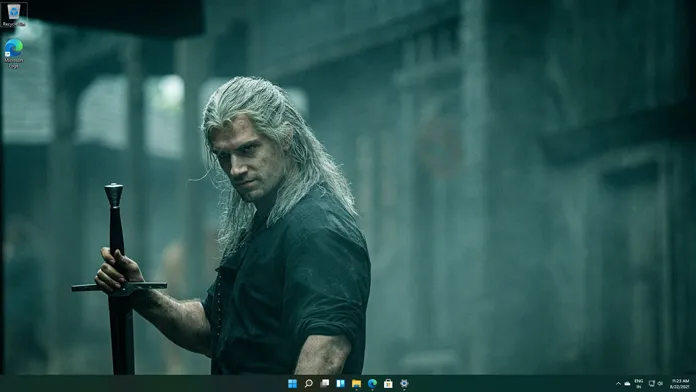The width and height of the screenshot is (696, 392).
Task: Open the ENG IN language switcher
Action: (639, 384)
